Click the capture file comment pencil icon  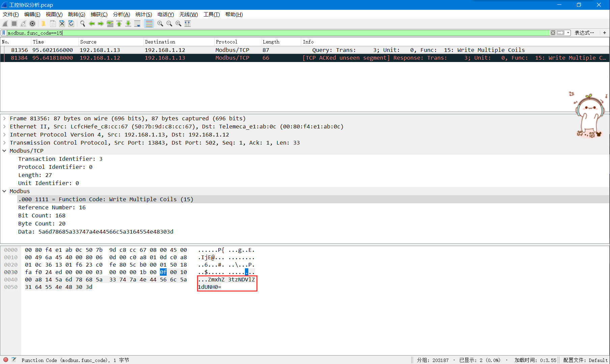[x=14, y=360]
